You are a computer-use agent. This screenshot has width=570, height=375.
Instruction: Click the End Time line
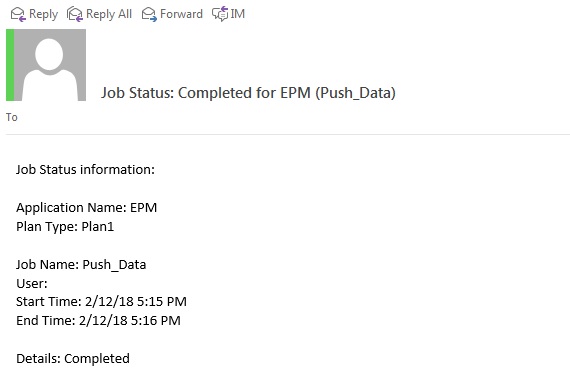pos(98,320)
